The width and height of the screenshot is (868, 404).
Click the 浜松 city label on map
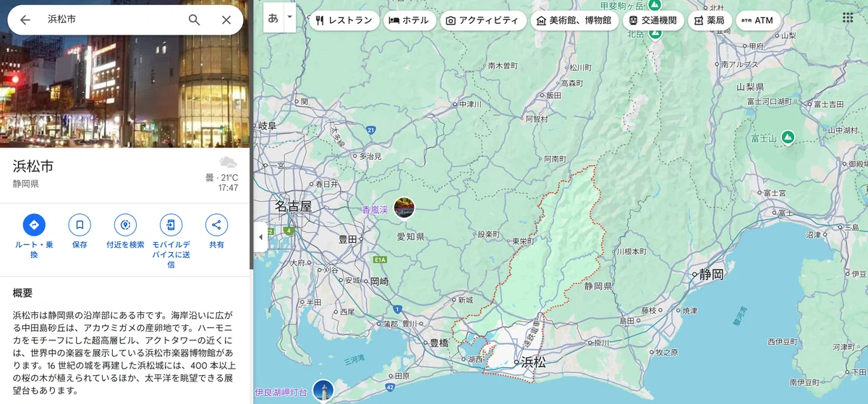[534, 361]
